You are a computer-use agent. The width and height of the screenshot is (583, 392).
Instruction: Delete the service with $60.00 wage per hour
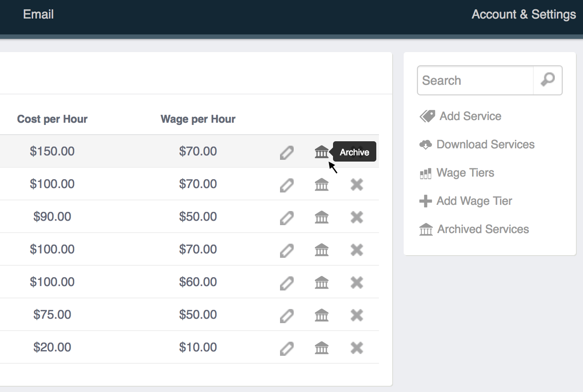point(356,283)
